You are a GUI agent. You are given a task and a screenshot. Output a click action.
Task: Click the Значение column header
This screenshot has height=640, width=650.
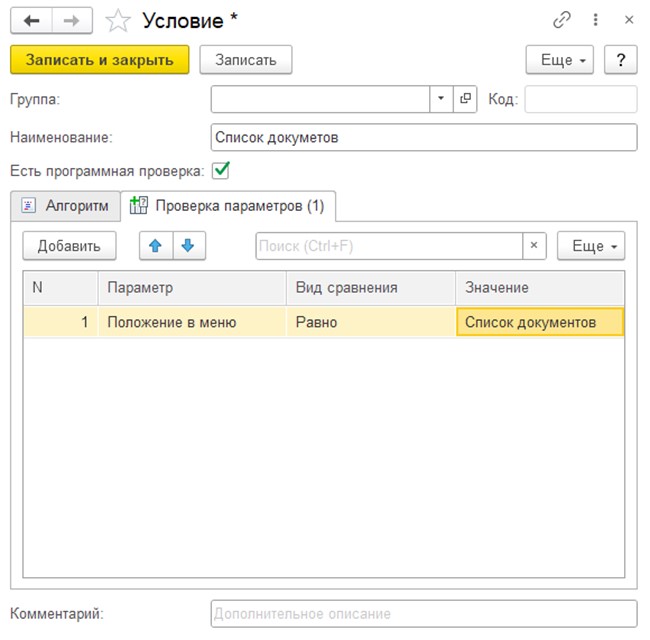pos(540,288)
